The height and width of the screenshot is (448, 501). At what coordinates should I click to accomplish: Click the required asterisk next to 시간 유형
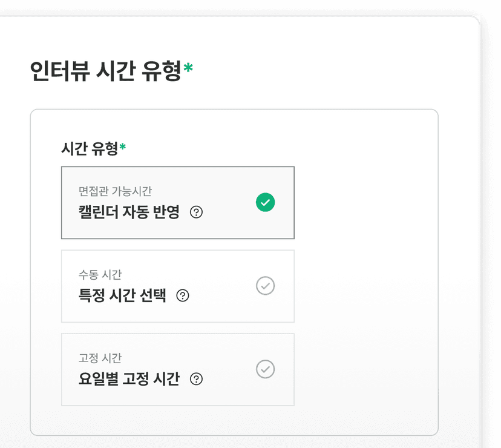tap(123, 145)
